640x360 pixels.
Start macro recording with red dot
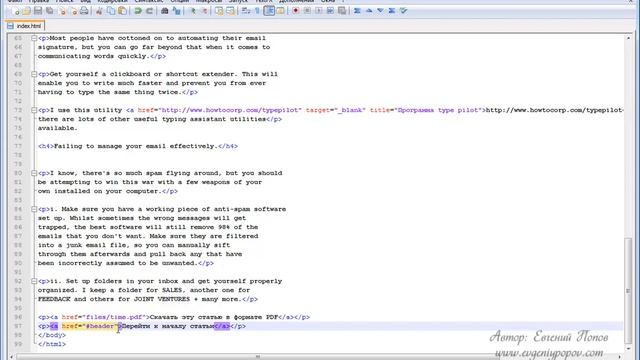(296, 11)
